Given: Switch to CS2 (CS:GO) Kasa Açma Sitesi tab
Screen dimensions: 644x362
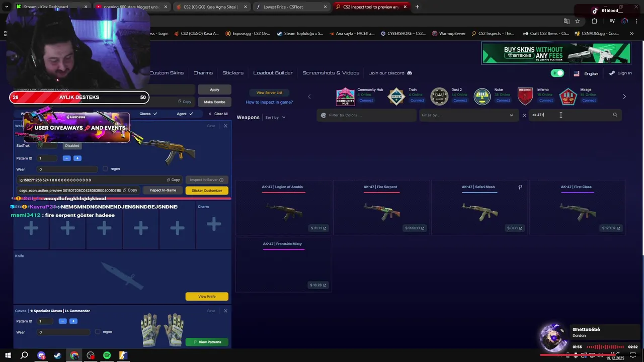Looking at the screenshot, I should pyautogui.click(x=212, y=7).
